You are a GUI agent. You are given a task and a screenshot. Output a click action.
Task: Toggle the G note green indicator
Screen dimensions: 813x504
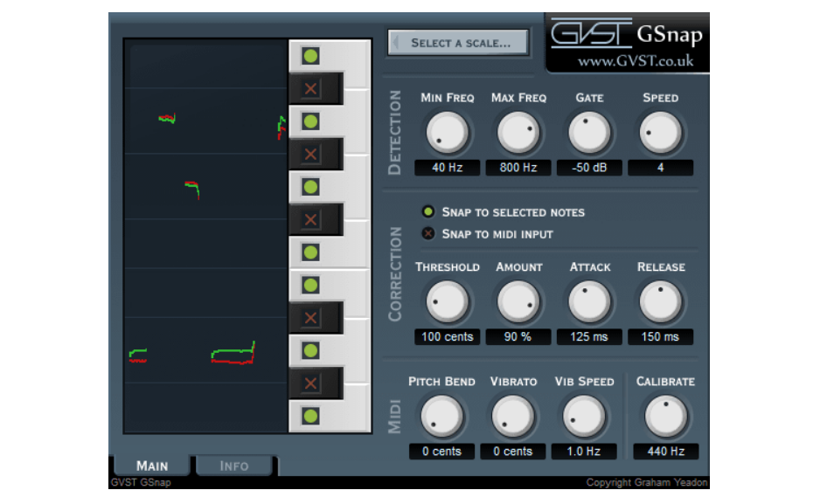click(x=310, y=187)
